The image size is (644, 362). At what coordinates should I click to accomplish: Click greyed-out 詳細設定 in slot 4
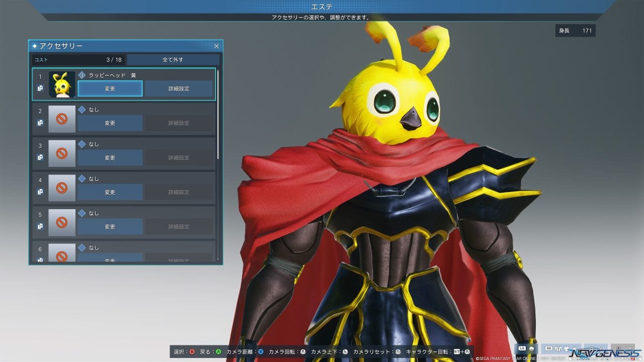coord(179,192)
